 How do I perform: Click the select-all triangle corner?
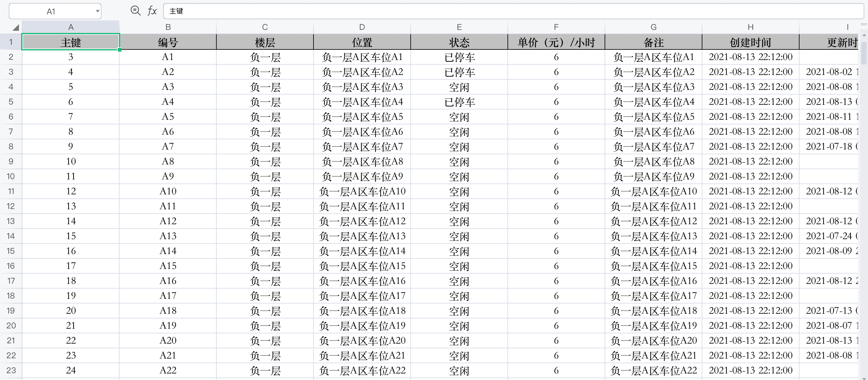pos(15,27)
